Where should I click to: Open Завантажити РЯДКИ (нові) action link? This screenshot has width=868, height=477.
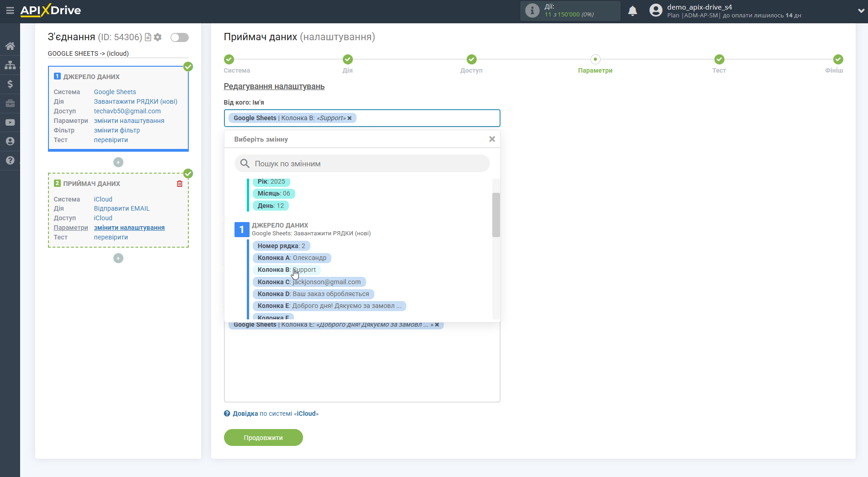135,101
